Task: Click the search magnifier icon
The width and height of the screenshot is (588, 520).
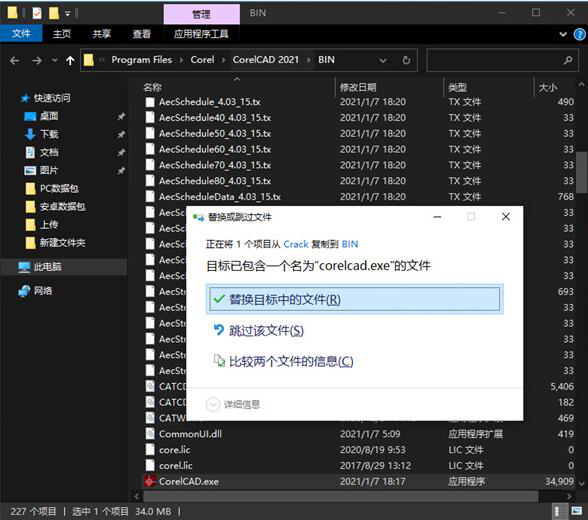Action: pyautogui.click(x=568, y=60)
